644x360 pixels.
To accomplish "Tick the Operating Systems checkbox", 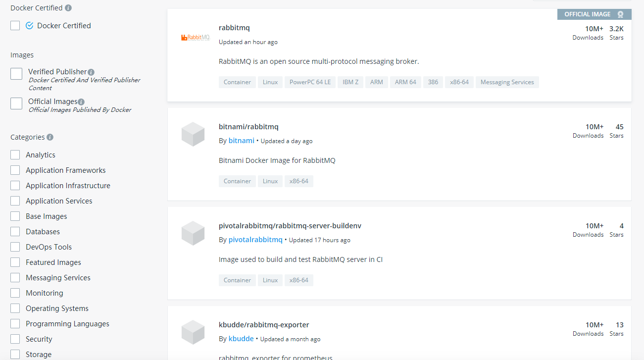I will [15, 309].
